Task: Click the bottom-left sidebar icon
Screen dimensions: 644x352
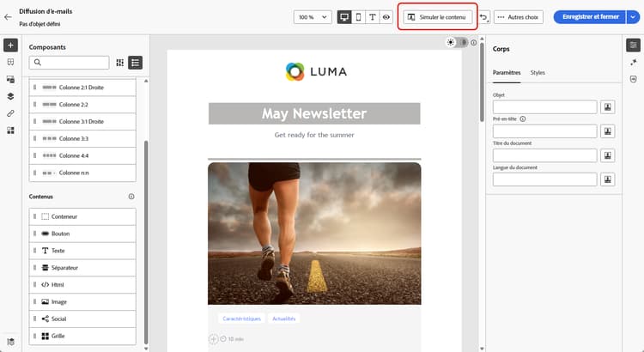Action: coord(10,342)
